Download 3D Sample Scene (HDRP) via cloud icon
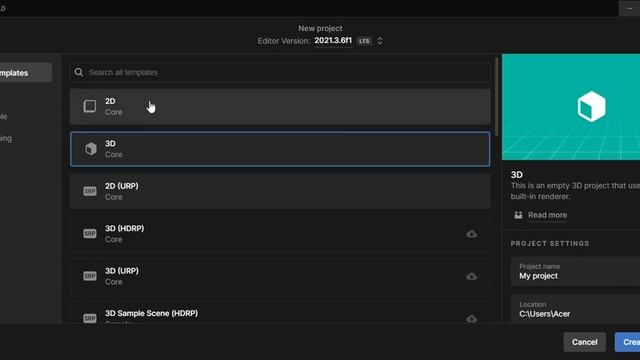This screenshot has width=640, height=360. [471, 318]
